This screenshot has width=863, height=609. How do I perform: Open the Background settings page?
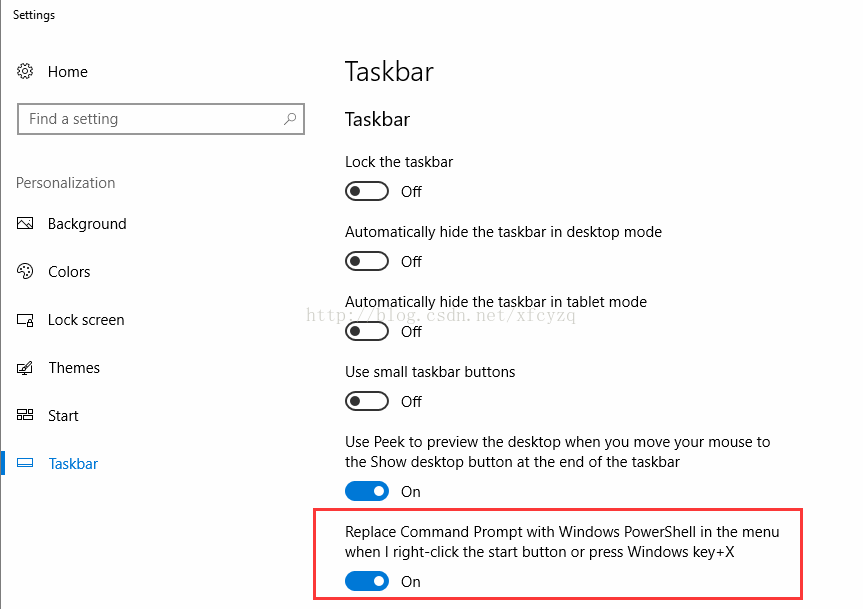[x=87, y=224]
